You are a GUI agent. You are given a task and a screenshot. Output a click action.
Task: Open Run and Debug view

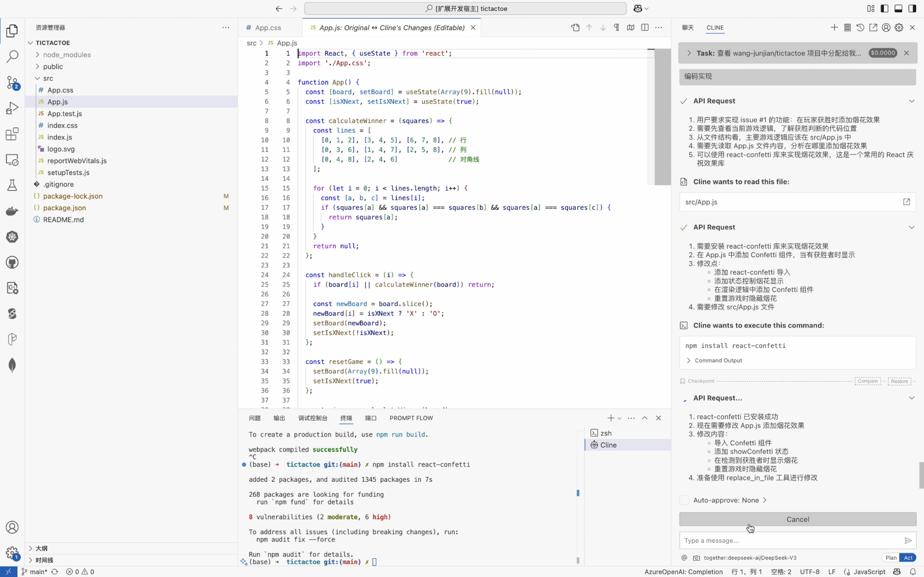[12, 108]
